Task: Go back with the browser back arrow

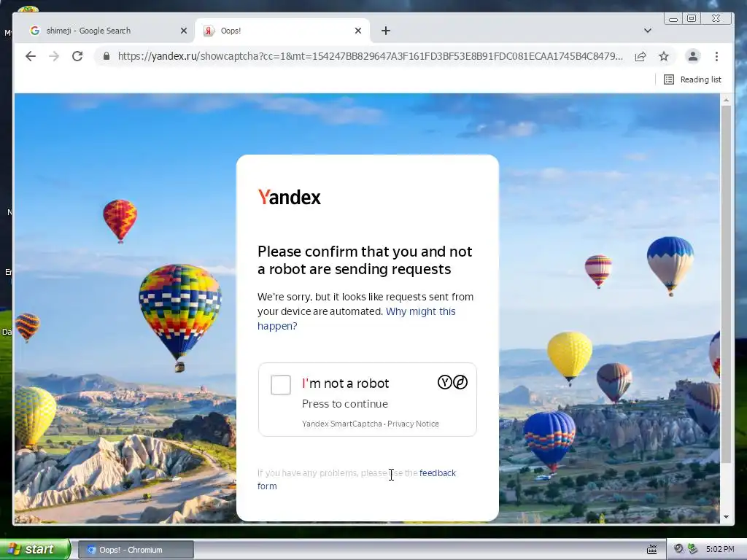Action: pyautogui.click(x=31, y=56)
